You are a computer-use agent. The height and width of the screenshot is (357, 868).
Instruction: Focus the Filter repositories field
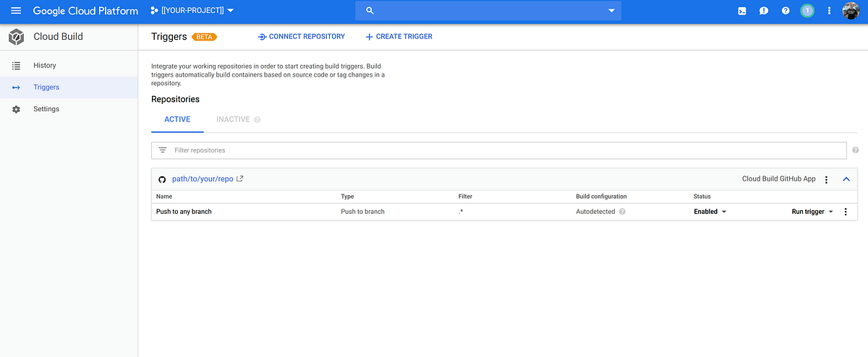point(498,150)
